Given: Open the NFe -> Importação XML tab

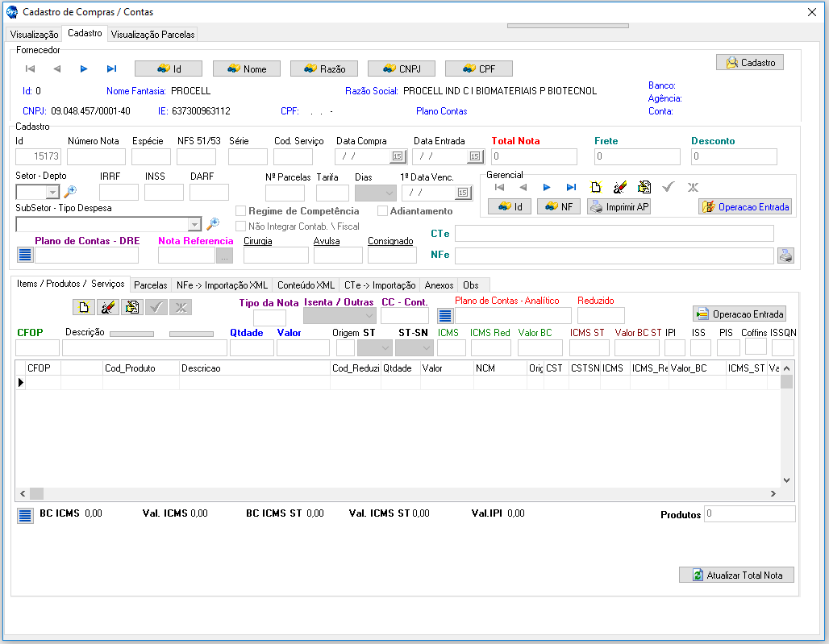Looking at the screenshot, I should [x=222, y=285].
